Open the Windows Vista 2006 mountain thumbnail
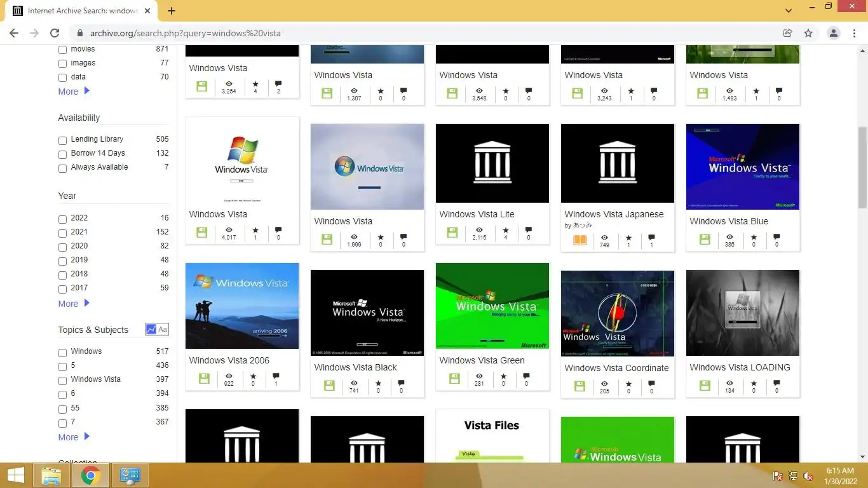868x488 pixels. [242, 306]
